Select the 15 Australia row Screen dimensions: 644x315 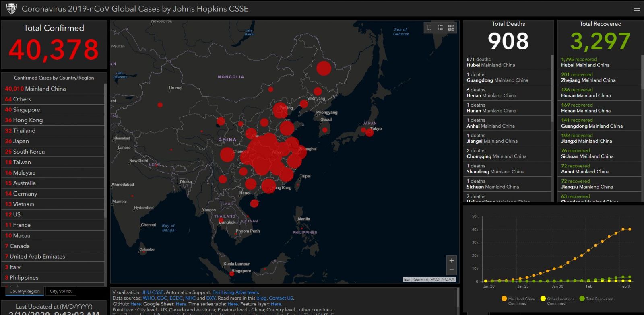(x=53, y=183)
